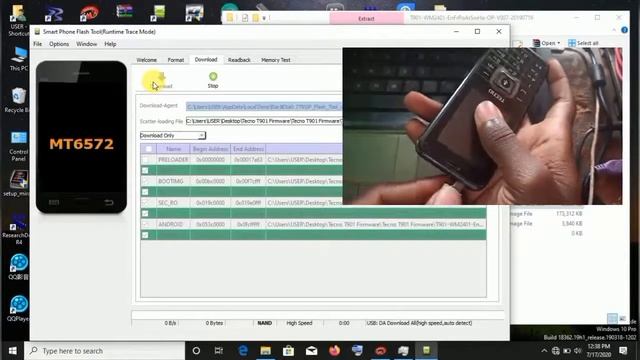Click the MT6572 phone preview image
This screenshot has height=360, width=640.
point(81,137)
